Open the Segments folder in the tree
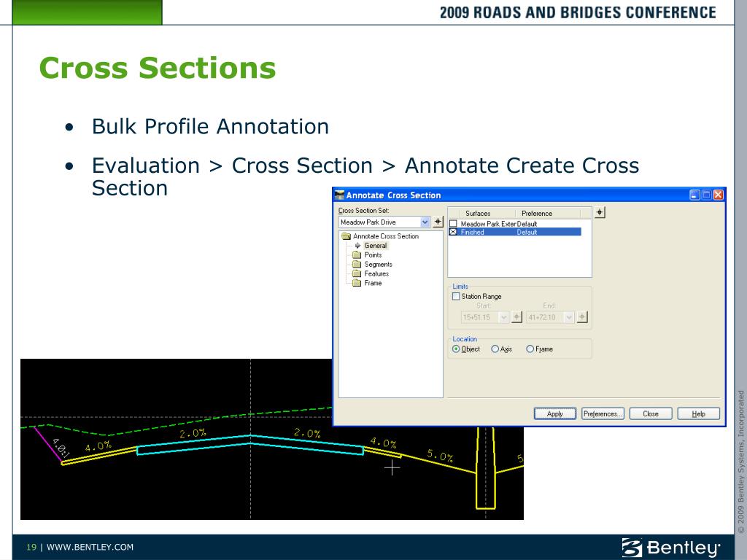The image size is (747, 560). [379, 264]
